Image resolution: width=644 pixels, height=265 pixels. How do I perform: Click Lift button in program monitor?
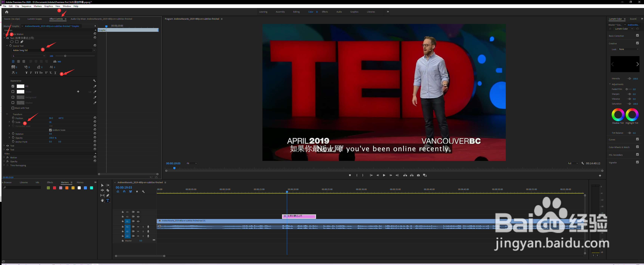[x=405, y=175]
